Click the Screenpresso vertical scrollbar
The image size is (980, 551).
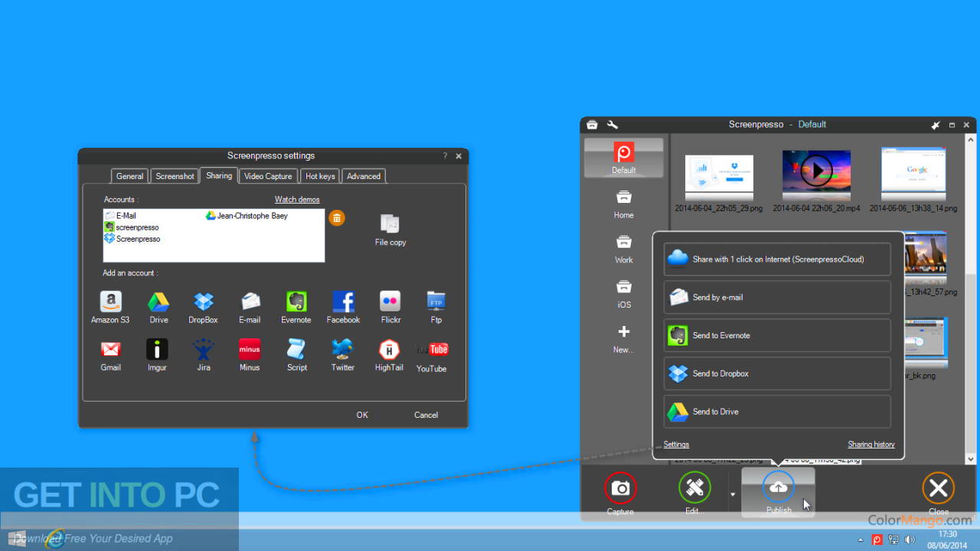(x=971, y=299)
